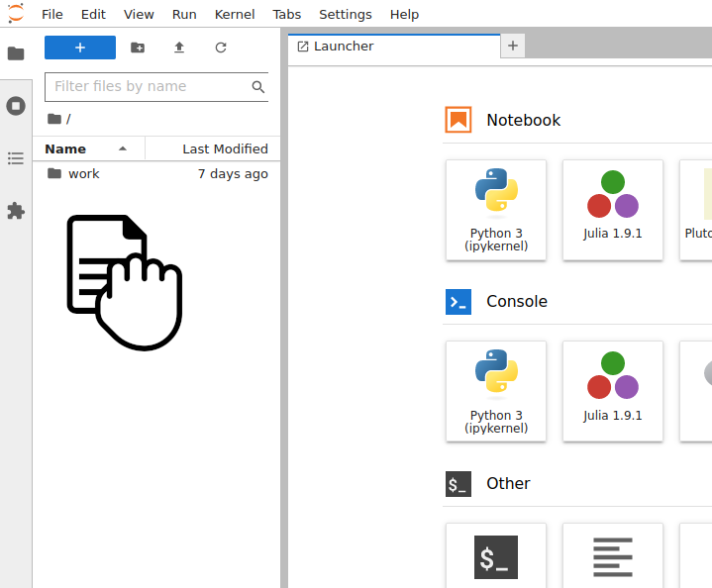Open the Kernel menu
Image resolution: width=712 pixels, height=588 pixels.
(235, 15)
